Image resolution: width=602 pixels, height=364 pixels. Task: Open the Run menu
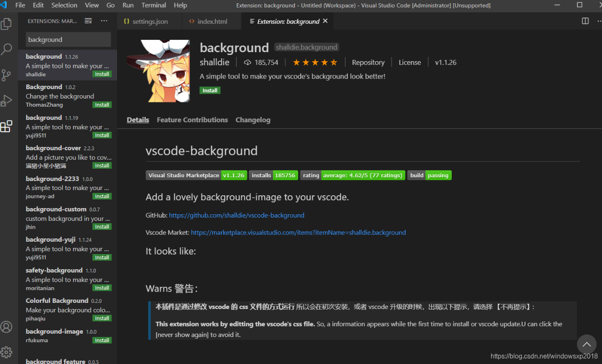pyautogui.click(x=128, y=5)
